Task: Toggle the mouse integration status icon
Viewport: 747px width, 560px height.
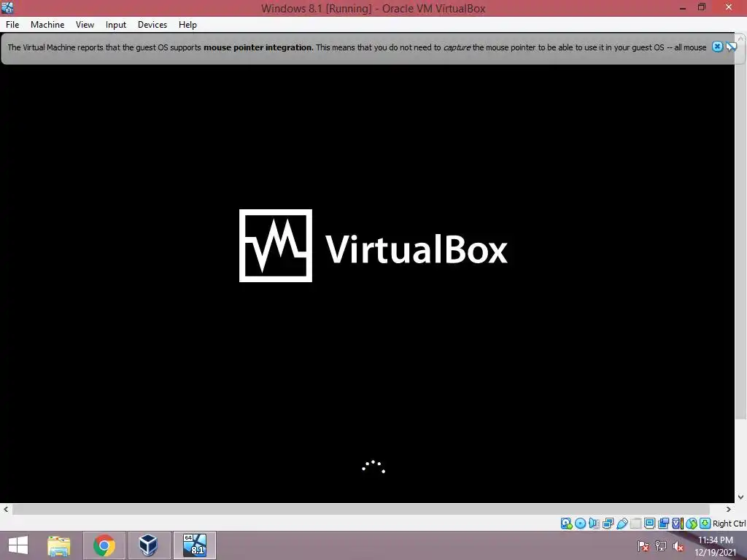Action: (x=692, y=524)
